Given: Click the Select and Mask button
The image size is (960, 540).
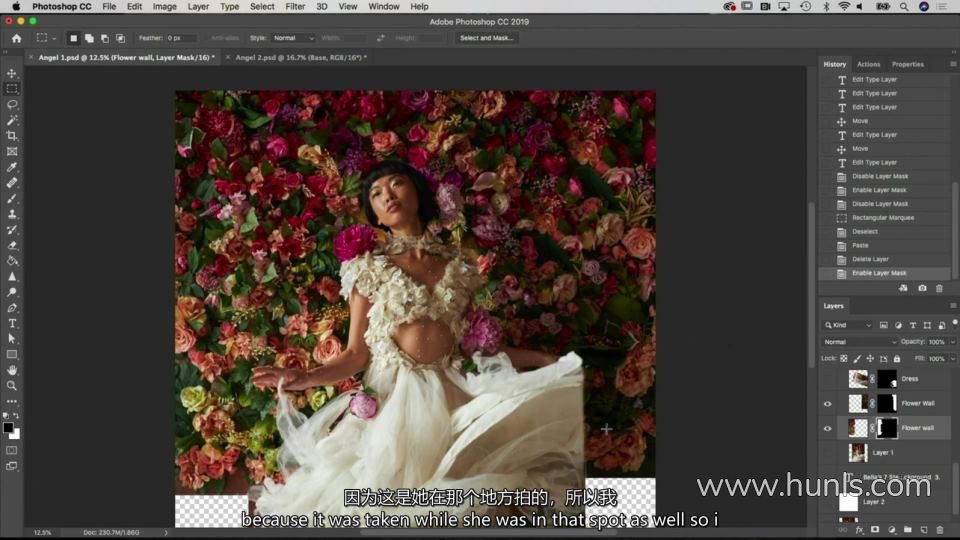Looking at the screenshot, I should (486, 38).
